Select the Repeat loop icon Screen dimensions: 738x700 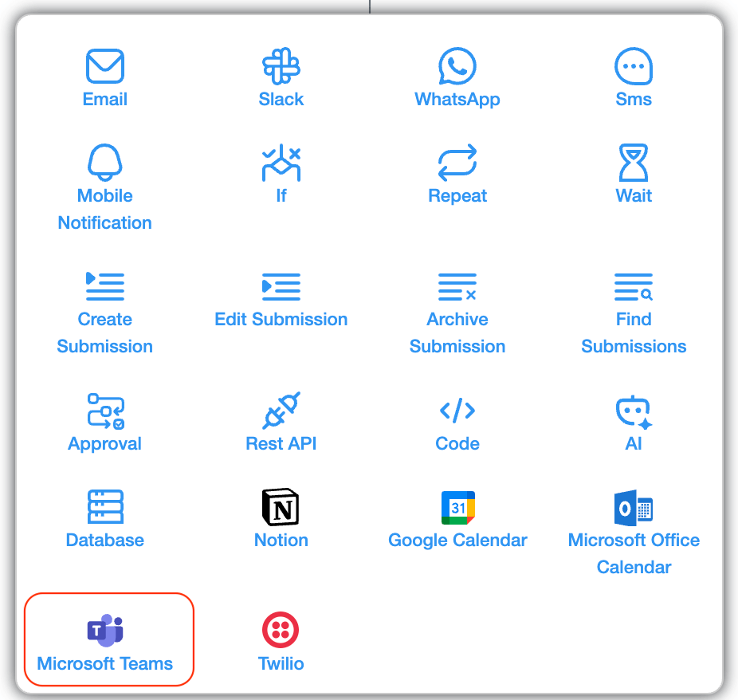tap(457, 163)
